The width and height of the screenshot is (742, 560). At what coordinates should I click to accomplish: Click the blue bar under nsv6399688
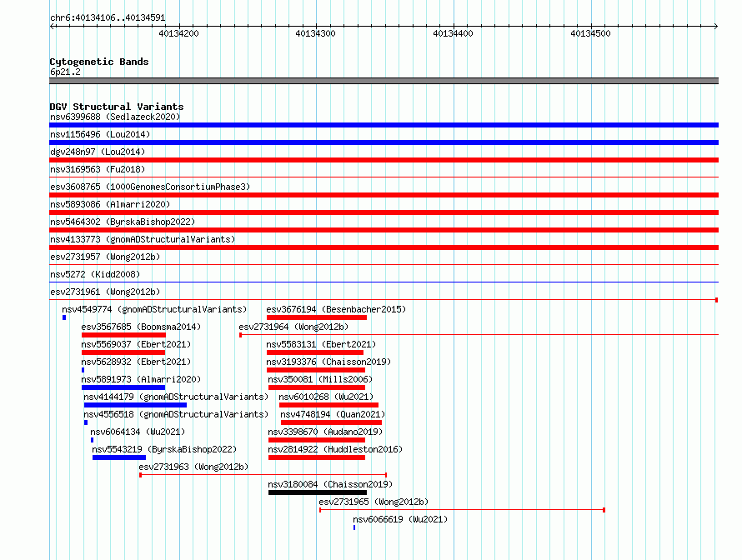tap(384, 125)
